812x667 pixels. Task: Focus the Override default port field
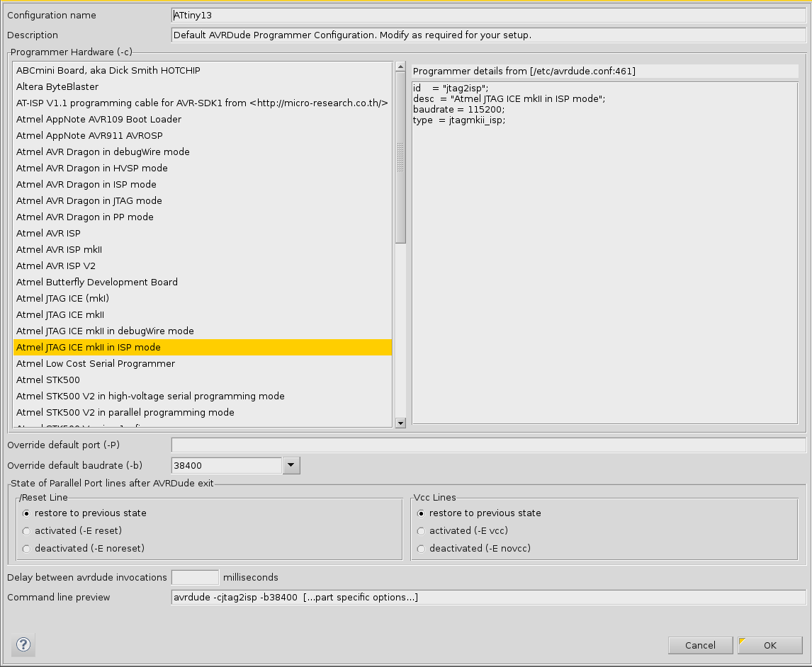[x=488, y=445]
